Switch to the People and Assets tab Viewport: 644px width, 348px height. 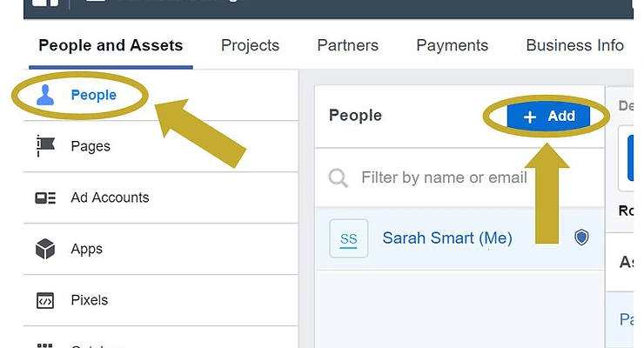(x=111, y=45)
